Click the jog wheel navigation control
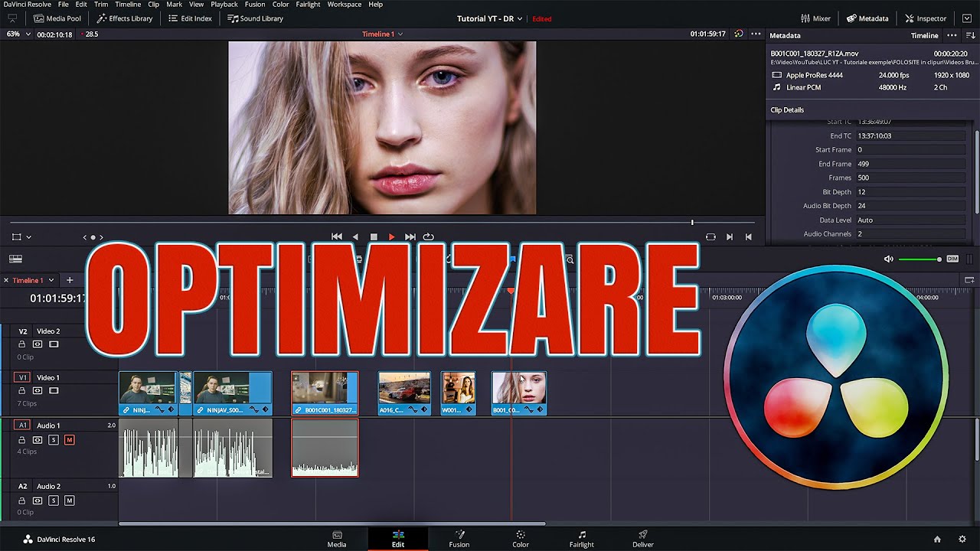The image size is (980, 551). (x=93, y=237)
